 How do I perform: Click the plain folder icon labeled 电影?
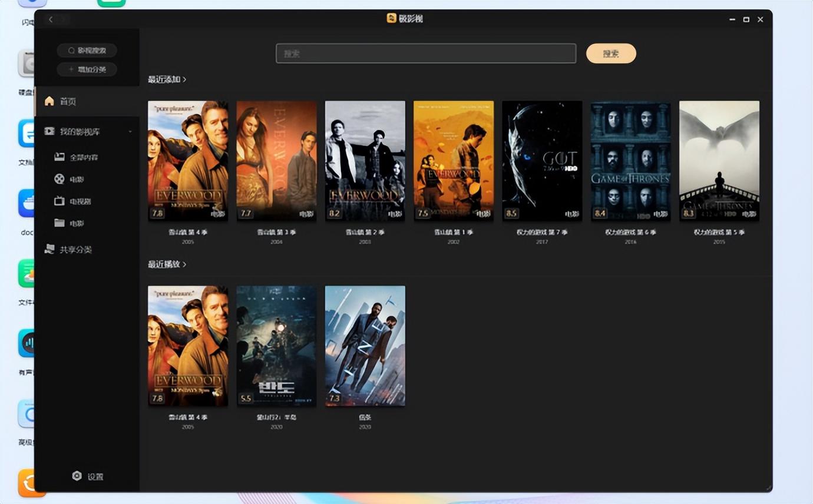click(x=59, y=223)
